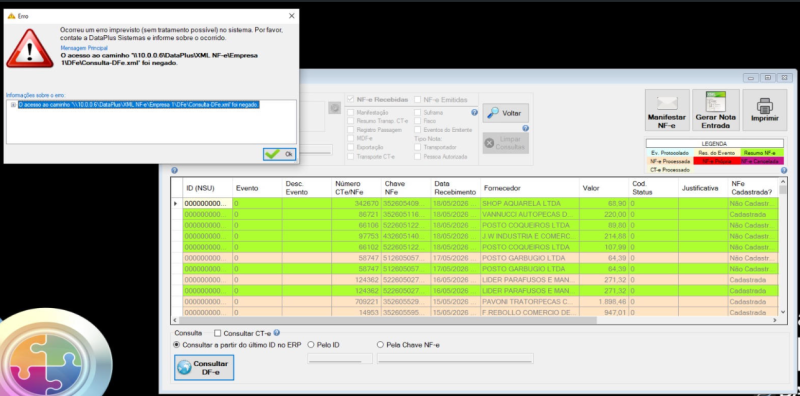The image size is (800, 396).
Task: Open help icon next to Suframa
Action: 474,112
